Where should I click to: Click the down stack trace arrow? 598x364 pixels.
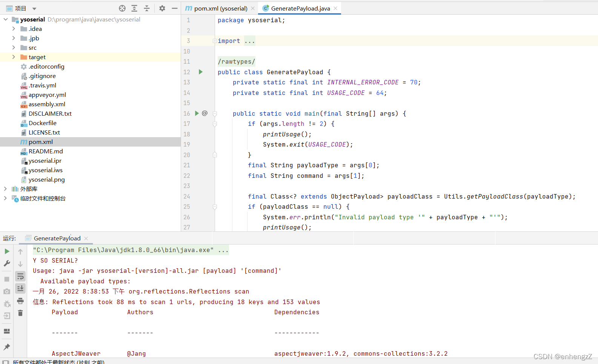click(20, 264)
